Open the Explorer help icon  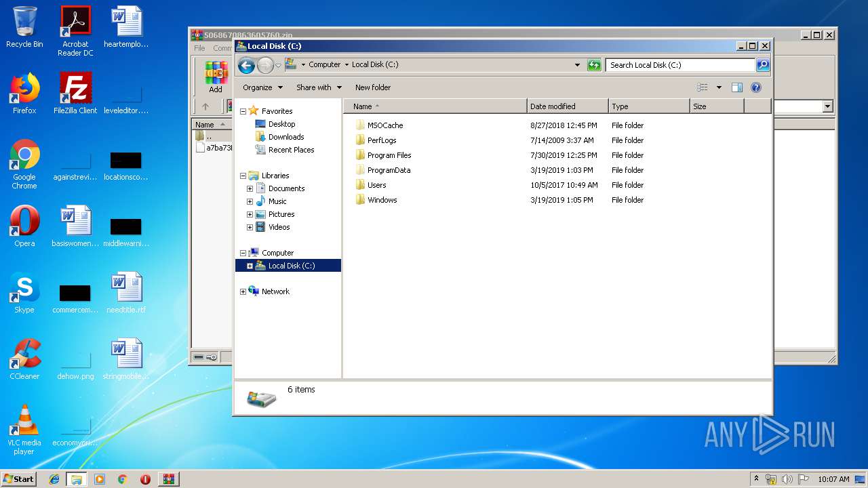pyautogui.click(x=756, y=87)
